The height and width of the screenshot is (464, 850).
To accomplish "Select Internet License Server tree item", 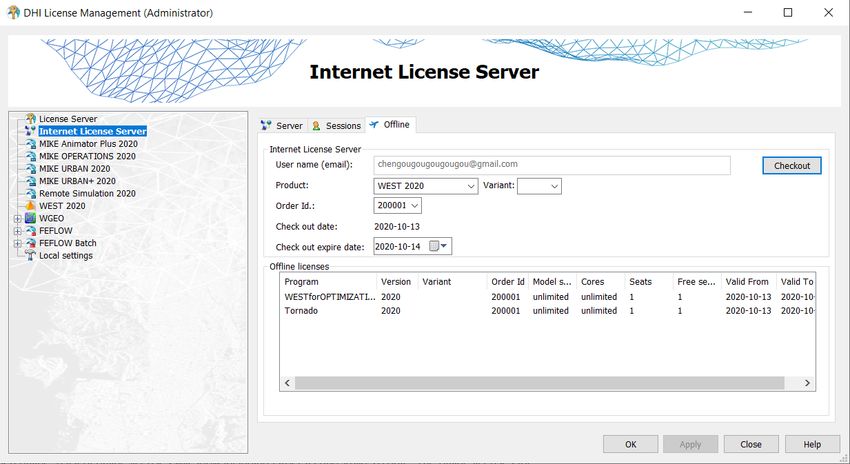I will 93,131.
